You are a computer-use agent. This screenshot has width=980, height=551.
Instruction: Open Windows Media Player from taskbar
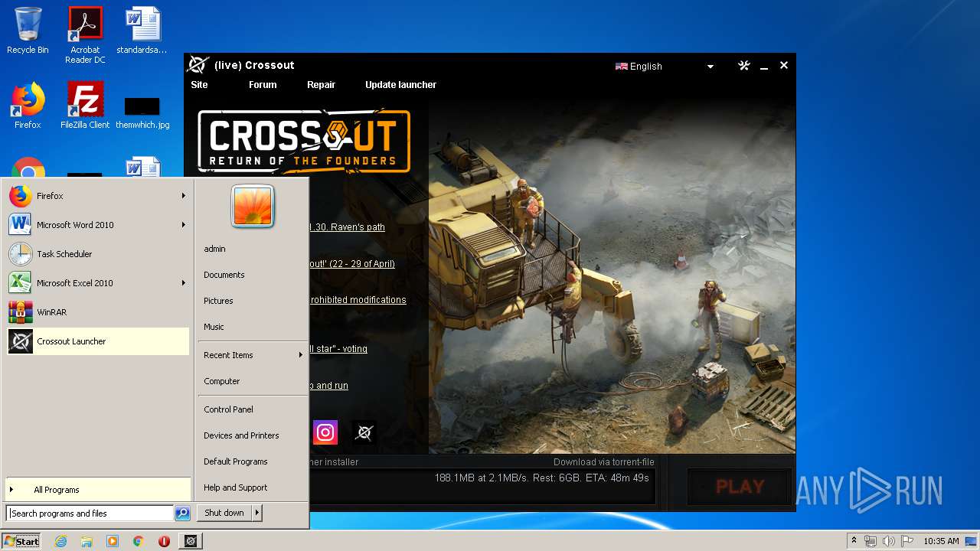coord(113,541)
